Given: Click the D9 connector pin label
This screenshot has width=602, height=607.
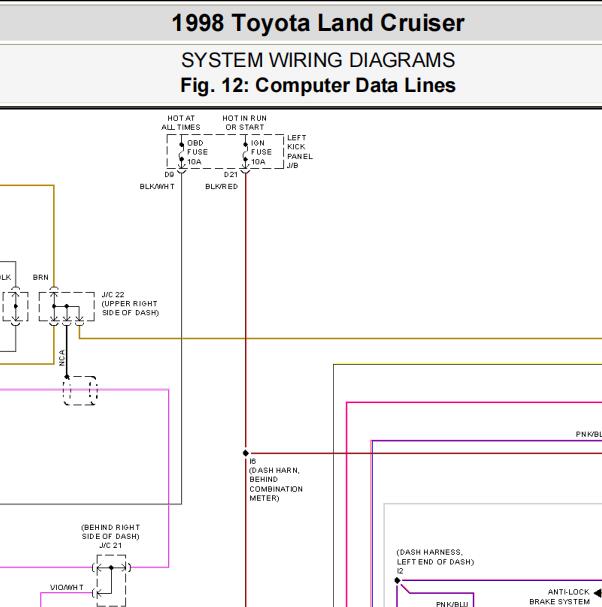Looking at the screenshot, I should (x=169, y=175).
